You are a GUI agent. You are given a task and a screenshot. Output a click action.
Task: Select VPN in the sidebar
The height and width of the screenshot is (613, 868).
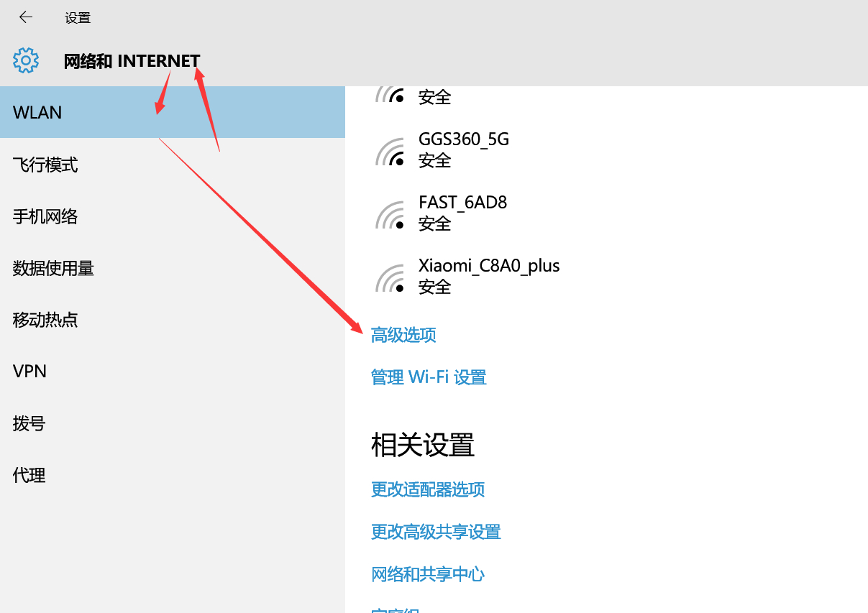point(29,372)
